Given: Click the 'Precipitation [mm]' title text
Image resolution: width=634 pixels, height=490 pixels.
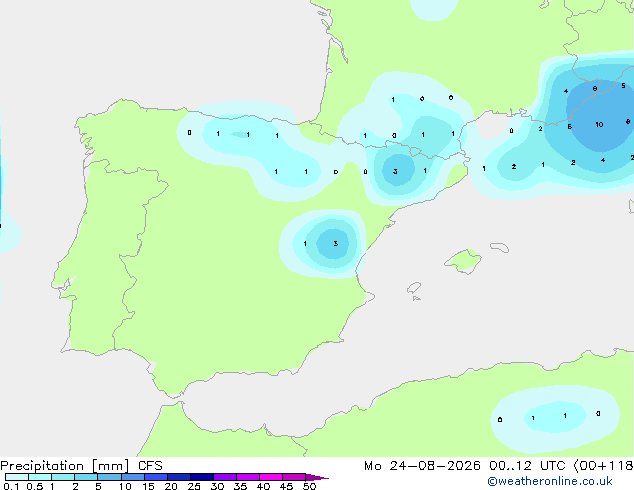Looking at the screenshot, I should pos(65,466).
